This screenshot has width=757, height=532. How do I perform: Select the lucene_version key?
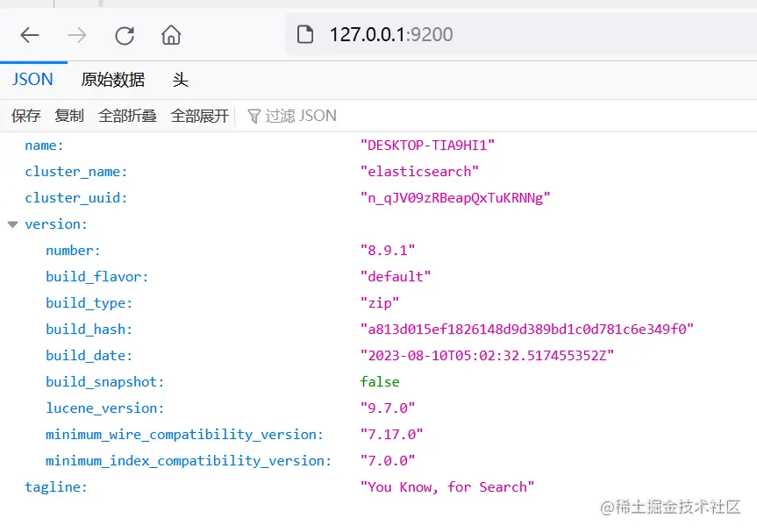[x=104, y=408]
